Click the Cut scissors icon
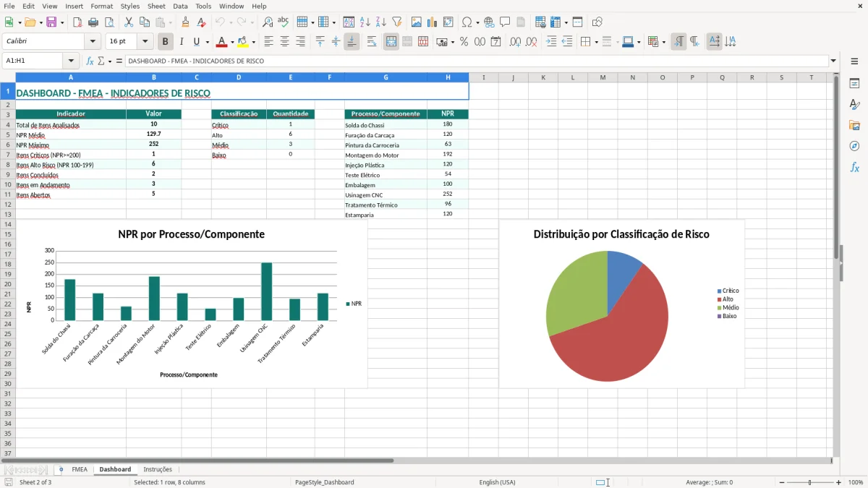Image resolution: width=868 pixels, height=488 pixels. click(129, 22)
